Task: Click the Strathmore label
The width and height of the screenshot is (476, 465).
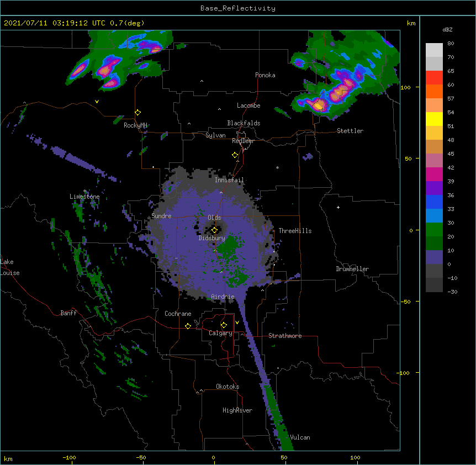Action: pyautogui.click(x=285, y=336)
